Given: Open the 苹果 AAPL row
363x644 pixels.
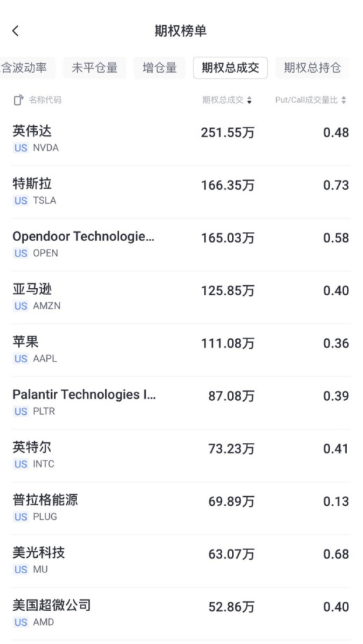Looking at the screenshot, I should coord(181,350).
